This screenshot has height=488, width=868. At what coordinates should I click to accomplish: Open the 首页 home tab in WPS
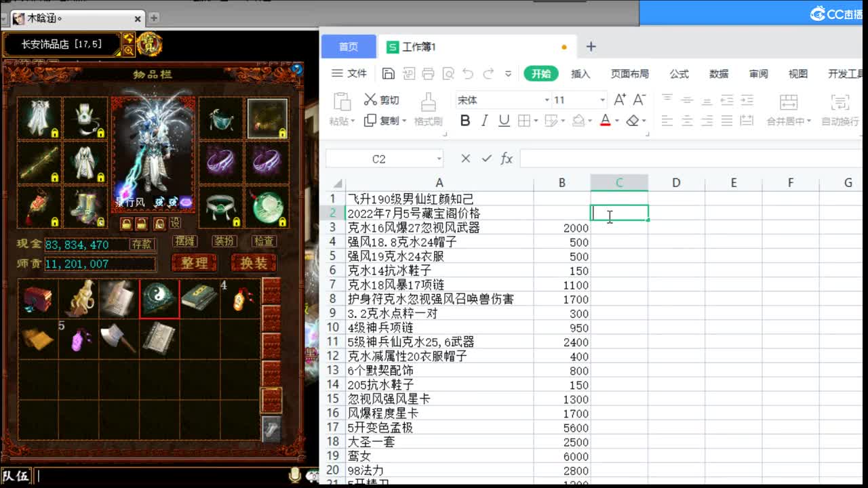pyautogui.click(x=349, y=46)
